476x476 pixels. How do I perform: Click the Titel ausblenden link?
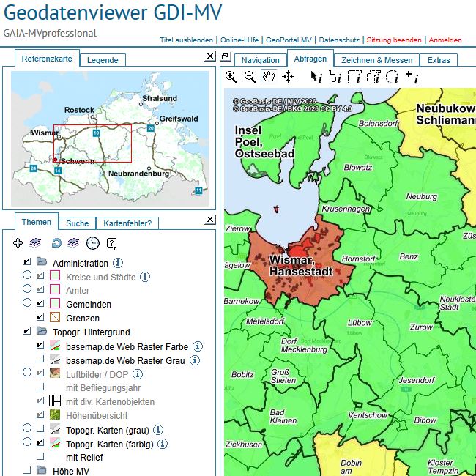point(187,40)
